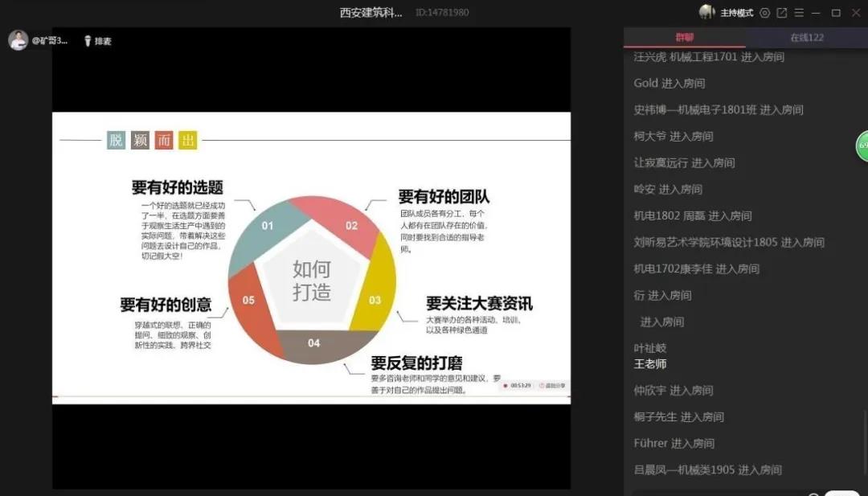Click the send button at chat bottom
This screenshot has width=868, height=496.
[842, 493]
